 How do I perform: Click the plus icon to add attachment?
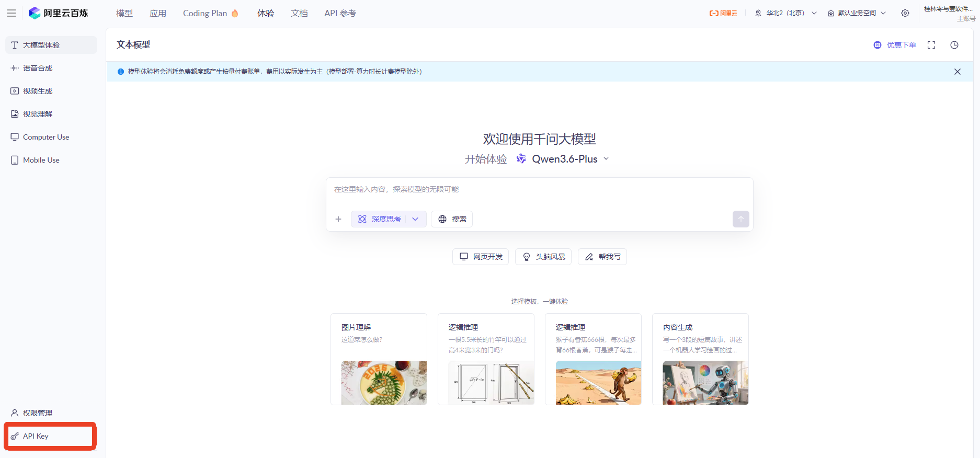(x=338, y=219)
